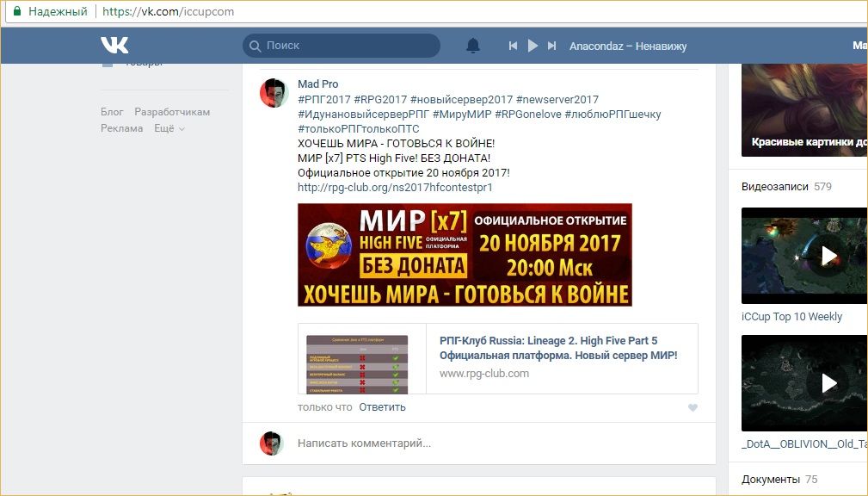
Task: Click the #newserver2017 hashtag
Action: tap(557, 100)
